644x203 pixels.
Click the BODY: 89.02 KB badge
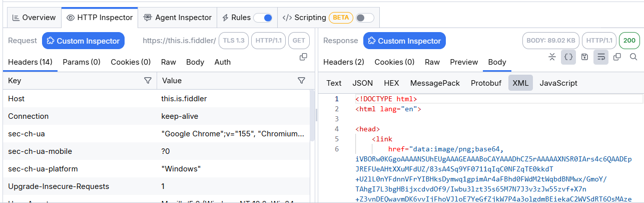point(551,41)
